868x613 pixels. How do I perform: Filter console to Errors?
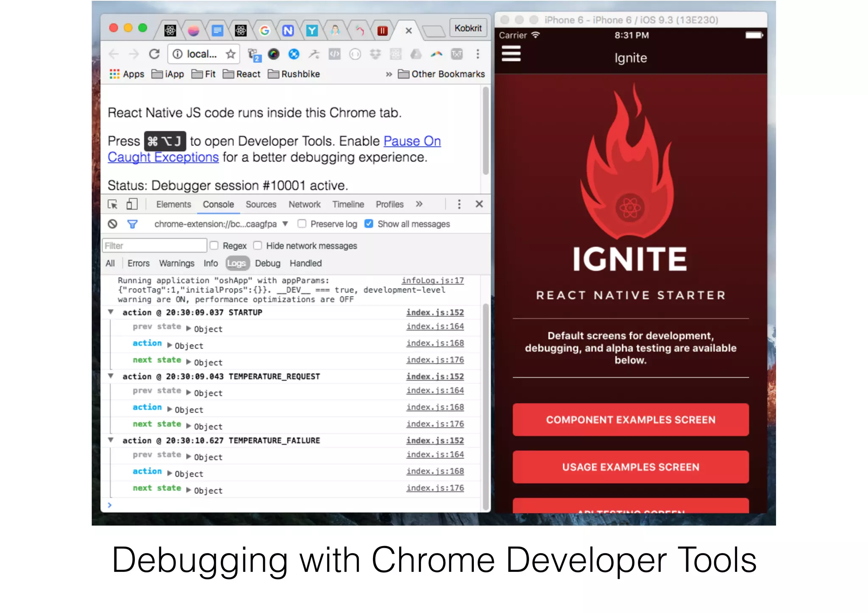pyautogui.click(x=139, y=264)
